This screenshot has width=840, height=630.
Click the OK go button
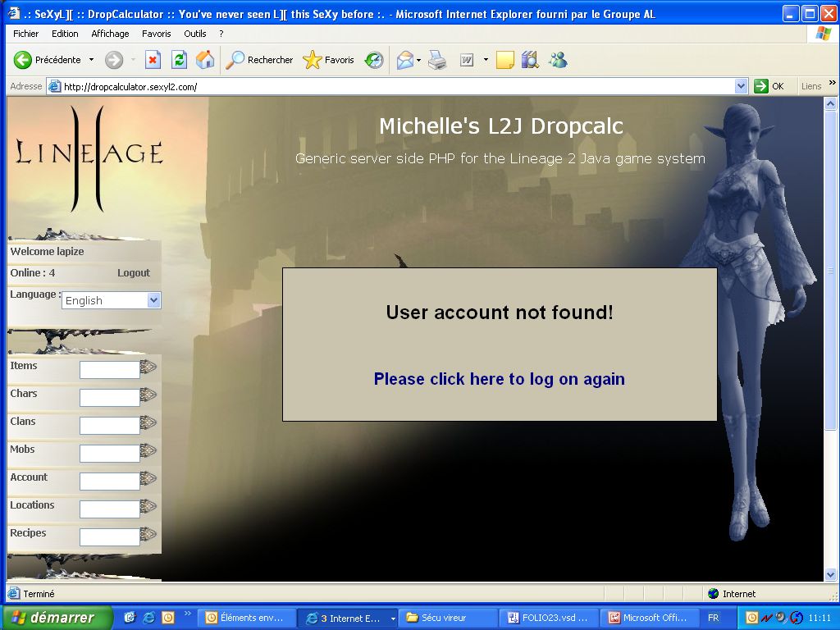point(769,86)
